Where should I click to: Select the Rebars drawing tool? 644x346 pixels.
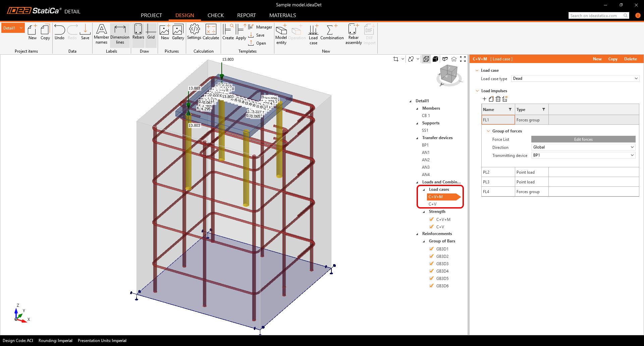click(138, 33)
